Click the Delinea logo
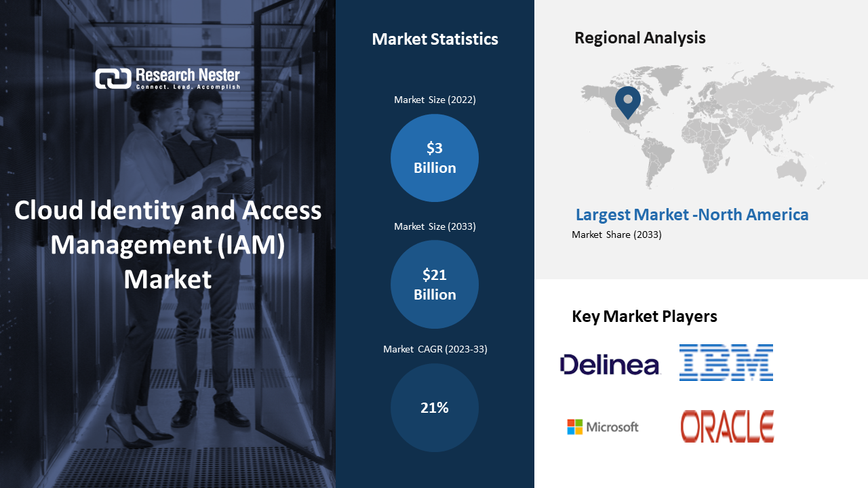This screenshot has height=488, width=868. point(610,365)
